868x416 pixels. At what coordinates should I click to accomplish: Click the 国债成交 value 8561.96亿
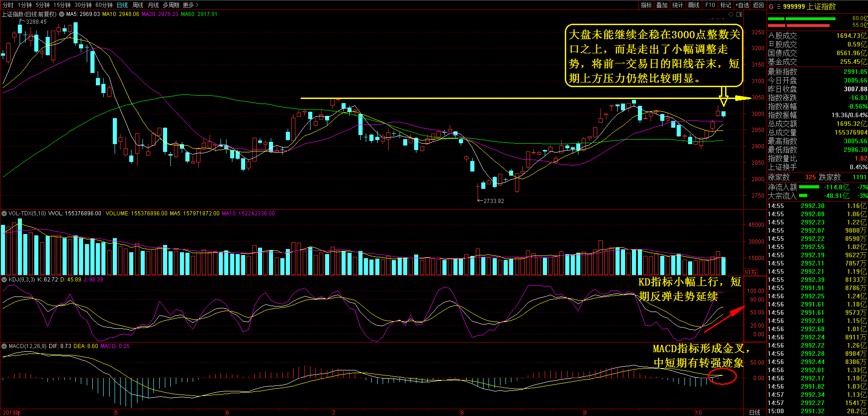tap(852, 53)
